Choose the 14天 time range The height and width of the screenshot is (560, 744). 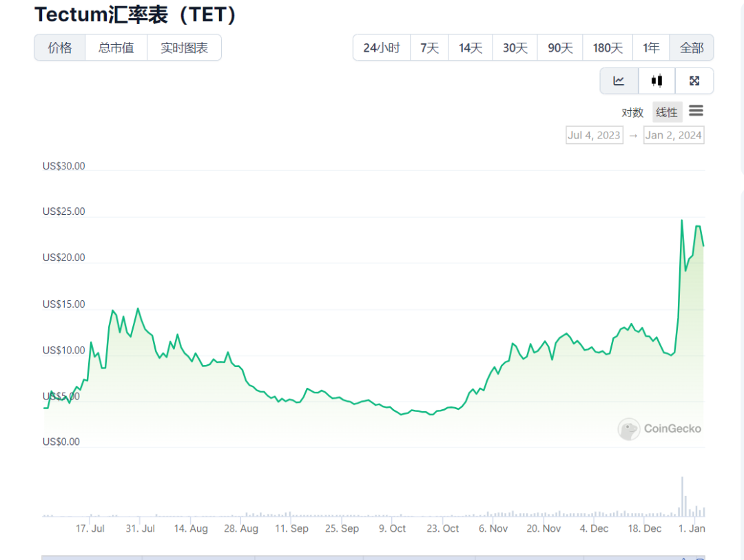click(471, 48)
